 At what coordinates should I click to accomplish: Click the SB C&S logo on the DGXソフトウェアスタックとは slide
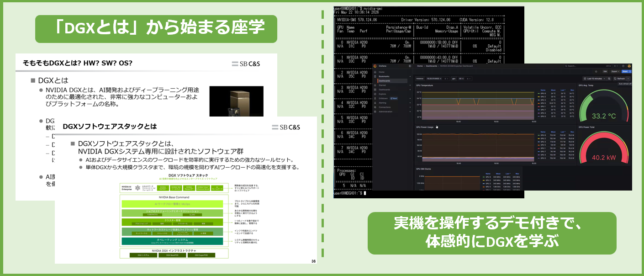tap(285, 127)
